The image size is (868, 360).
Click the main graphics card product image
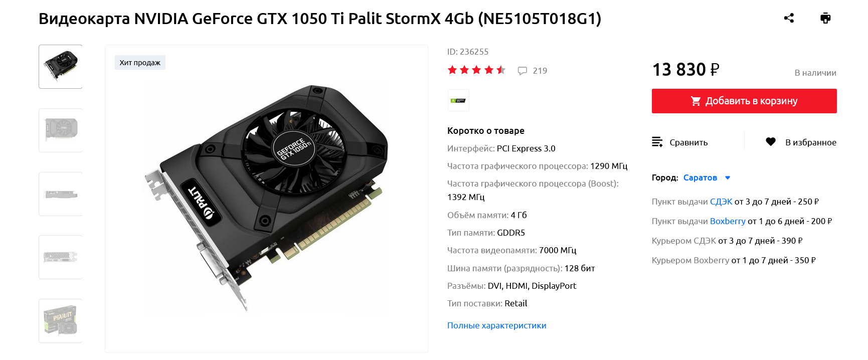[266, 199]
